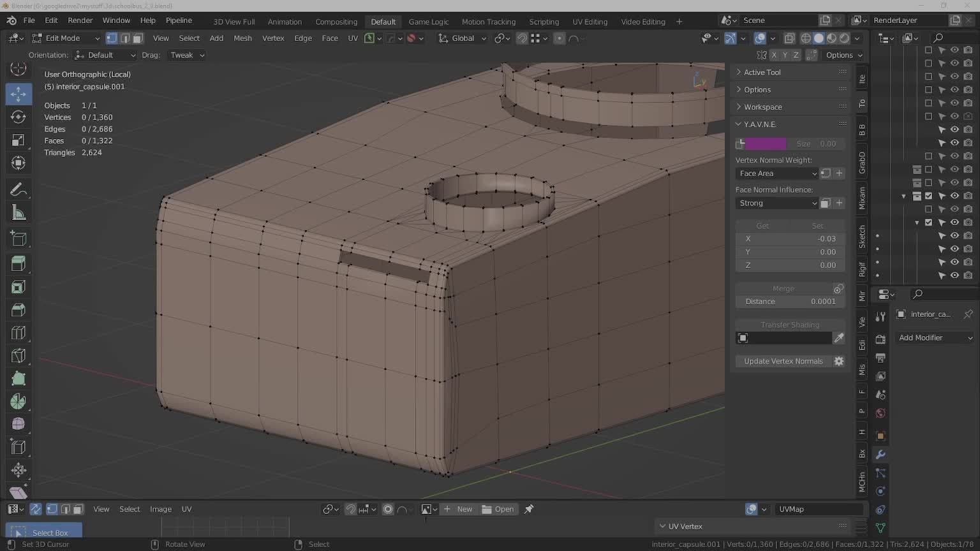Click the Update Vertex Normals button
The image size is (980, 551).
pyautogui.click(x=783, y=361)
